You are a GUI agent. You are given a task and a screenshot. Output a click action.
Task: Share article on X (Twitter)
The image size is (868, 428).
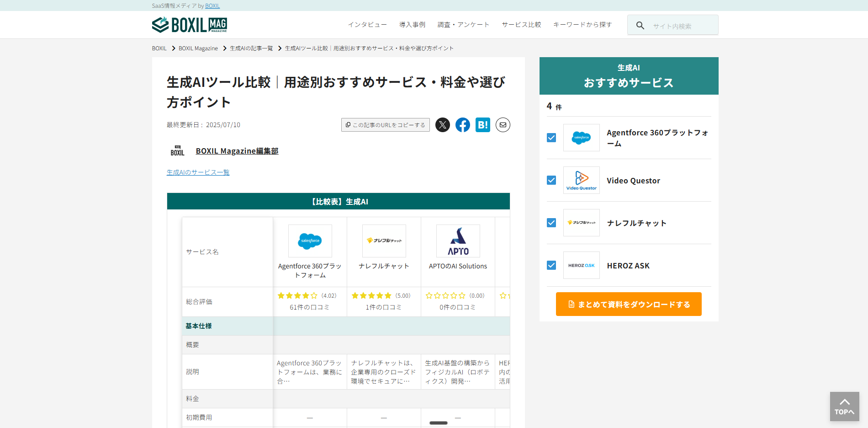(x=443, y=125)
